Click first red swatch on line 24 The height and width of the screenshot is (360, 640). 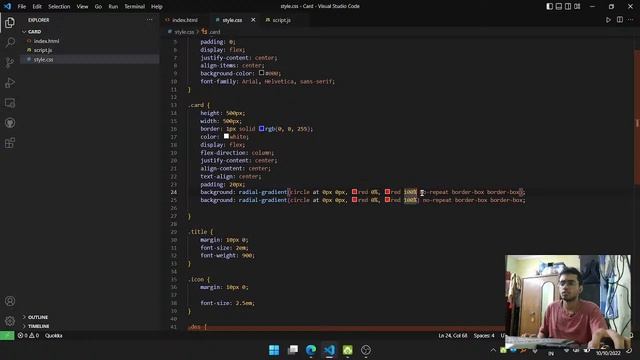(354, 192)
